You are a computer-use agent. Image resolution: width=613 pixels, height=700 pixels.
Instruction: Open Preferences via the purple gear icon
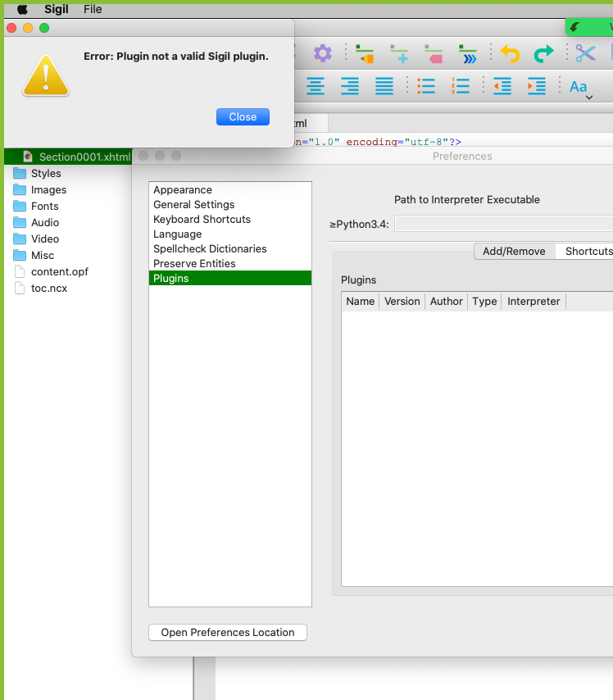coord(322,53)
